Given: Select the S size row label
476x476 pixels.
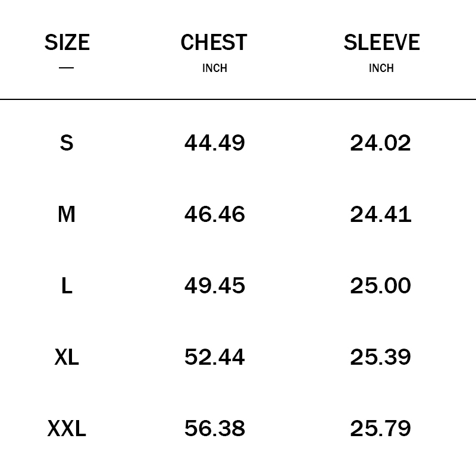Looking at the screenshot, I should pos(67,143).
